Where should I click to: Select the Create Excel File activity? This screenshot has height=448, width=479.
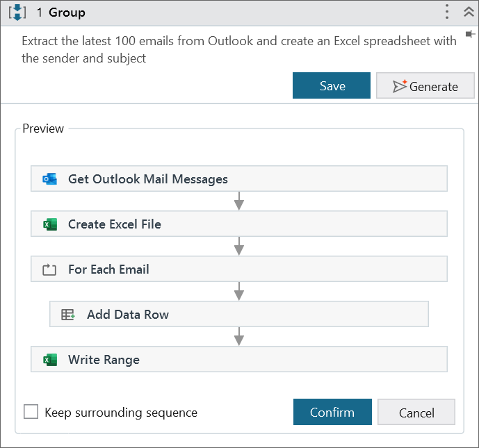tap(238, 224)
